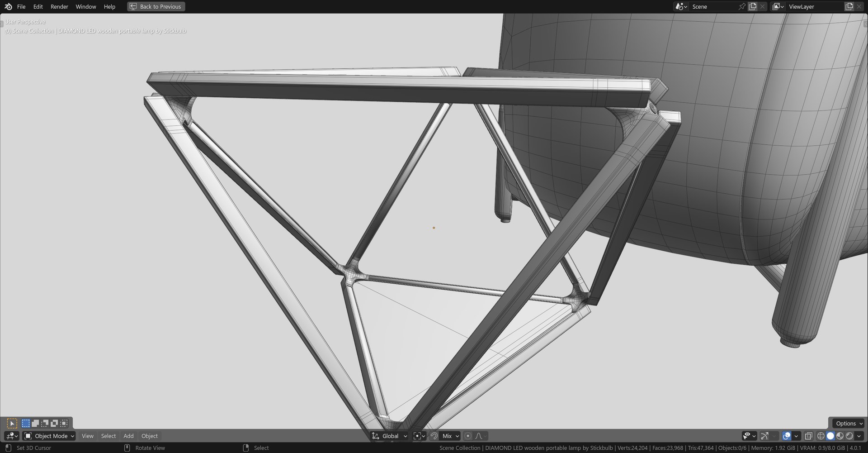The image size is (868, 453).
Task: Toggle viewport overlays
Action: point(787,436)
